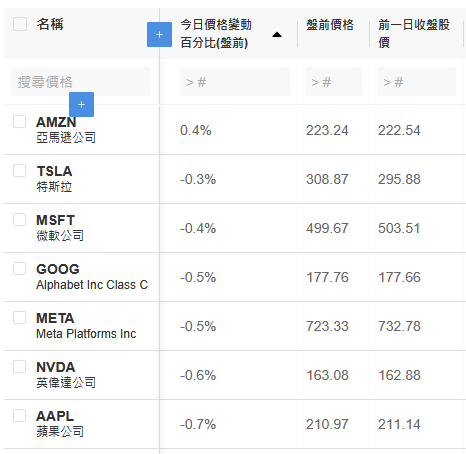Image resolution: width=466 pixels, height=454 pixels.
Task: Mark the META row checkbox
Action: coord(19,318)
